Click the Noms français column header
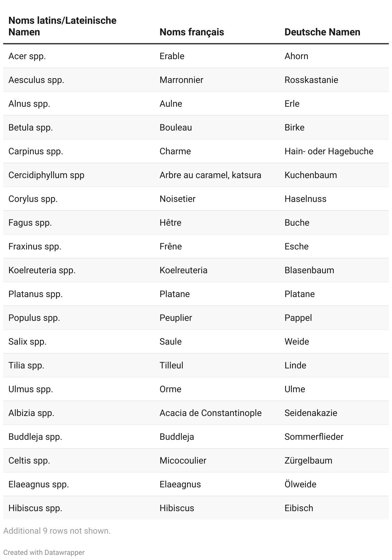Image resolution: width=392 pixels, height=560 pixels. 192,32
